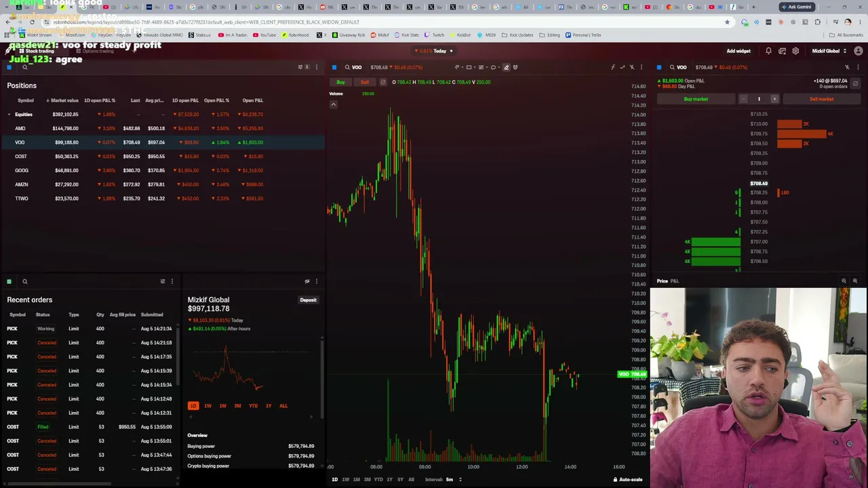Open the Ask Gemini button in Chrome
The image size is (868, 488).
[x=796, y=7]
